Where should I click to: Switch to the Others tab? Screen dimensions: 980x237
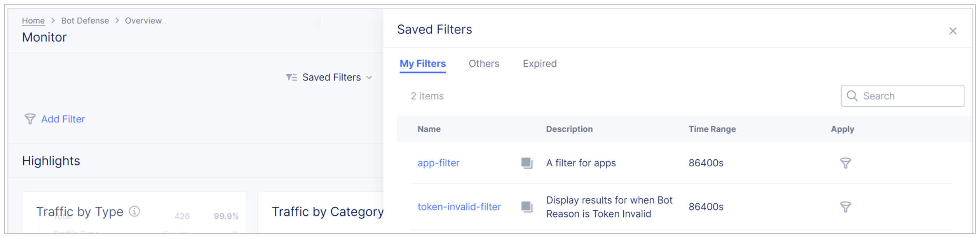(x=484, y=63)
